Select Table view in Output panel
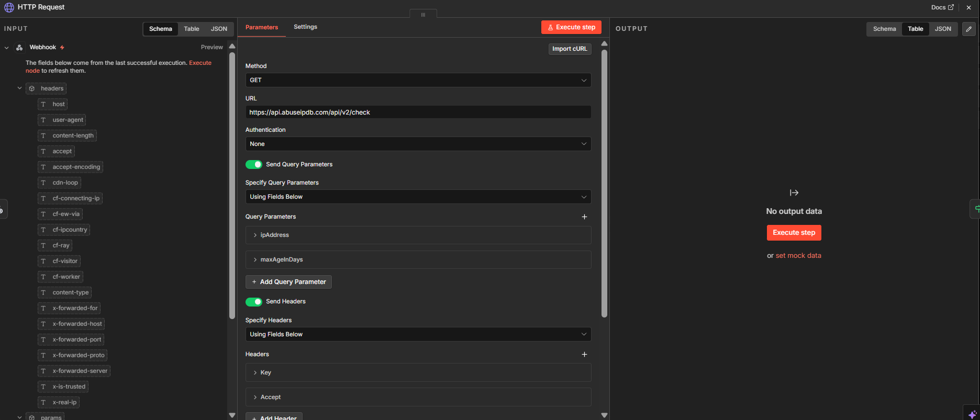 coord(915,29)
